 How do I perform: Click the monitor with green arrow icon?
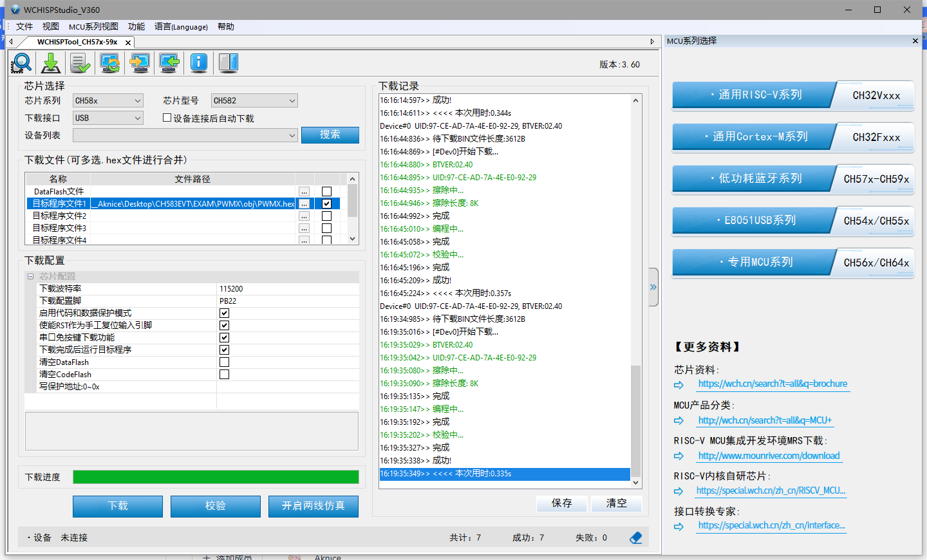(169, 62)
